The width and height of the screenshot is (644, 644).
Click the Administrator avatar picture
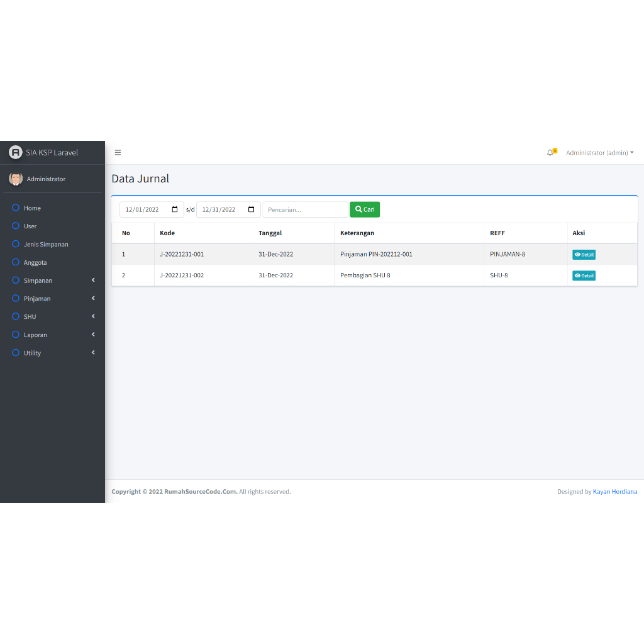(x=16, y=179)
